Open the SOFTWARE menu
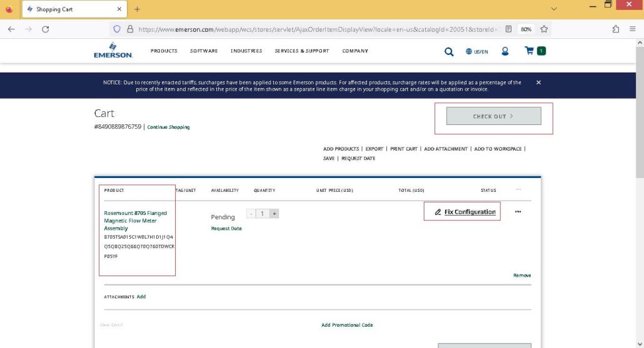 coord(204,51)
